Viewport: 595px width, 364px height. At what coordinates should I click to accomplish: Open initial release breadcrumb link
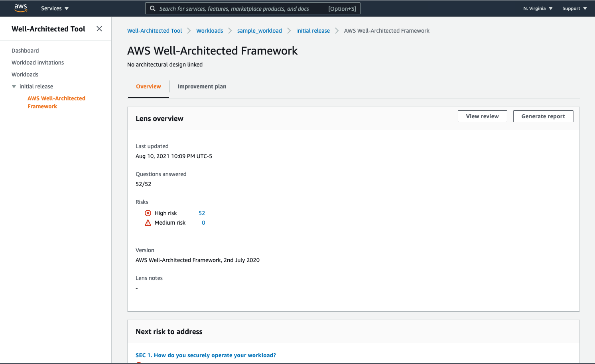click(x=313, y=31)
